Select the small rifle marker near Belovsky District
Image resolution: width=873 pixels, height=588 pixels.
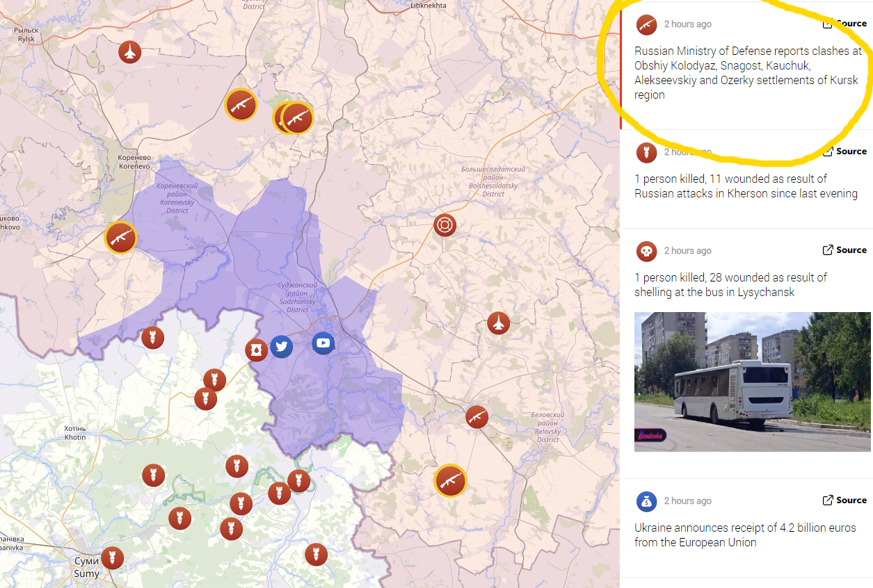point(476,417)
